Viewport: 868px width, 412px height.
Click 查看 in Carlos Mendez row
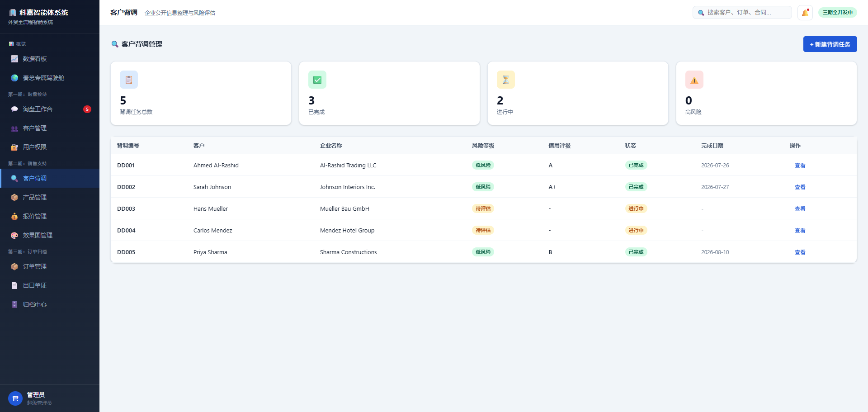click(x=800, y=231)
